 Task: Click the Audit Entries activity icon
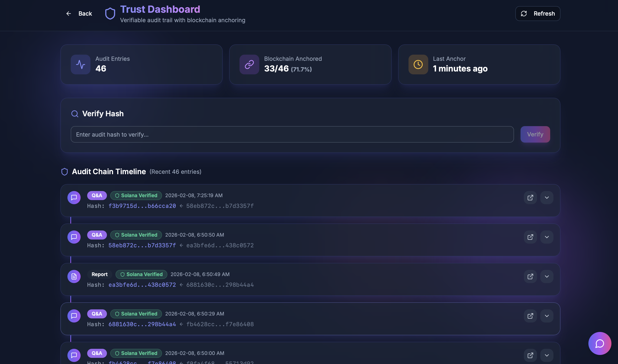pyautogui.click(x=81, y=65)
